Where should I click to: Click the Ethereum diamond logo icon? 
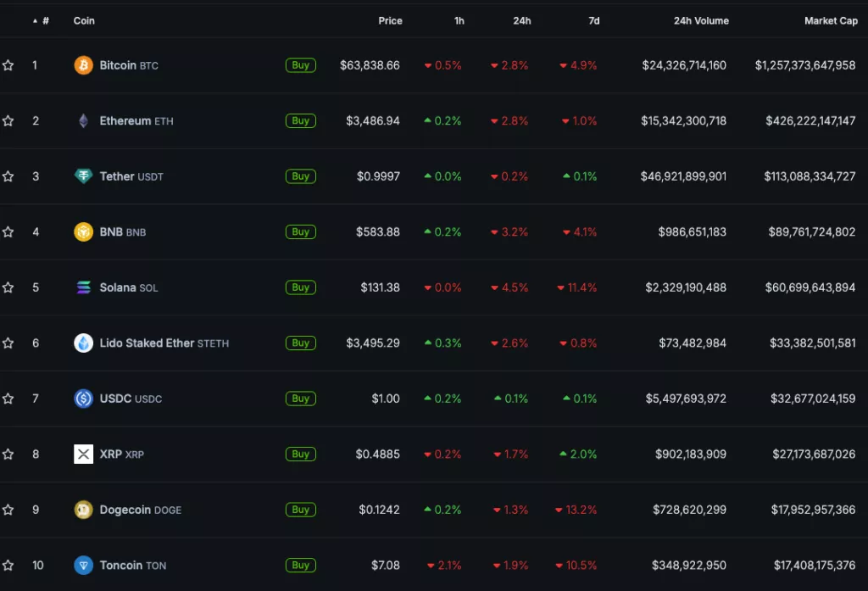[84, 120]
